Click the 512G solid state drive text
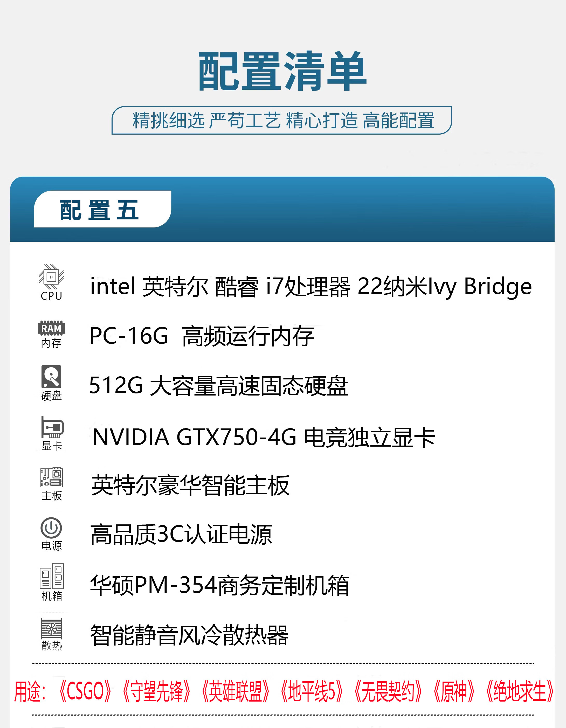 [219, 386]
